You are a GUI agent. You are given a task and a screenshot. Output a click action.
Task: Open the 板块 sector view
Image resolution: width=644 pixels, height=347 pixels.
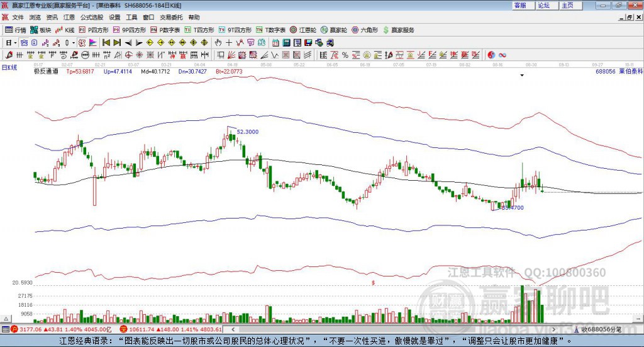[40, 30]
